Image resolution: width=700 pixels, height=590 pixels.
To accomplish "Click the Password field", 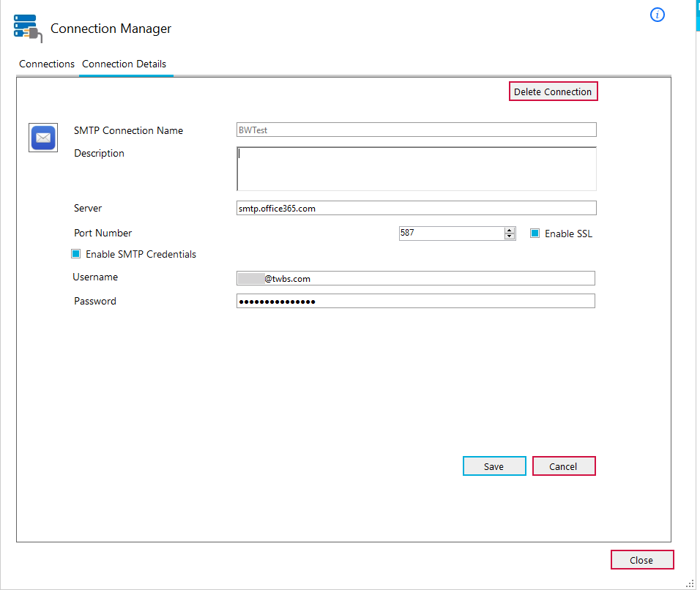I will (x=416, y=301).
